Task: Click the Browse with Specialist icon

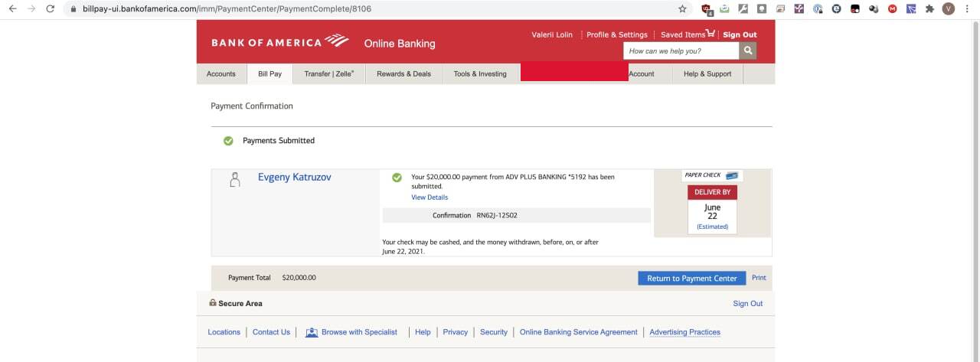Action: [312, 332]
